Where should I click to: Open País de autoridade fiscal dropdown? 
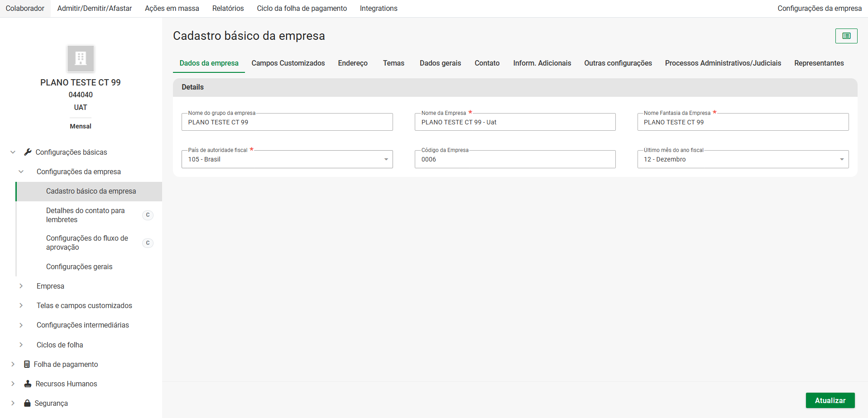point(386,159)
